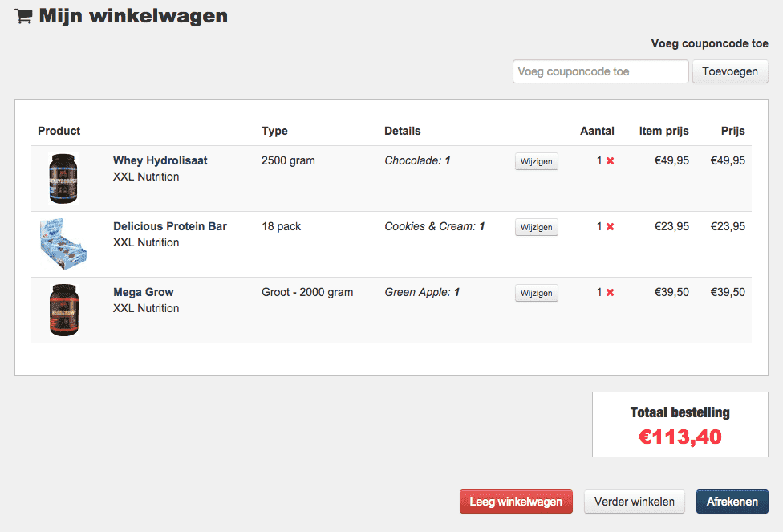Remove Whey Hydrolisaat with red X icon
The width and height of the screenshot is (783, 532).
point(610,161)
